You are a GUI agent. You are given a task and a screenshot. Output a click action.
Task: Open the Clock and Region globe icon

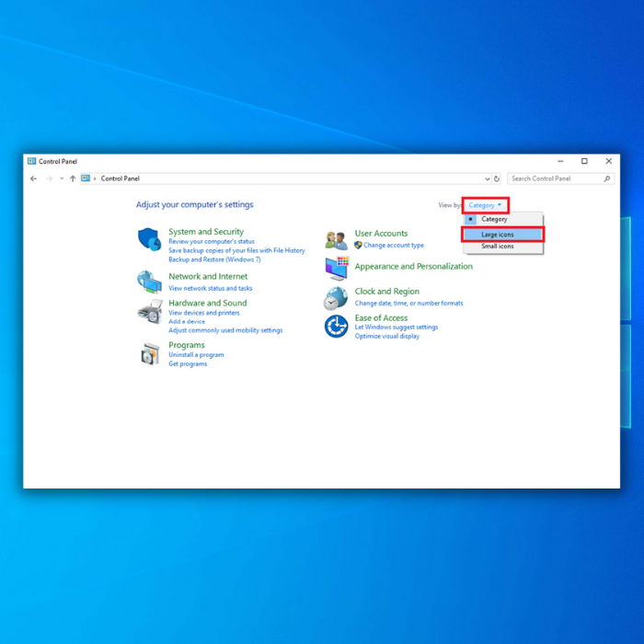pos(336,298)
